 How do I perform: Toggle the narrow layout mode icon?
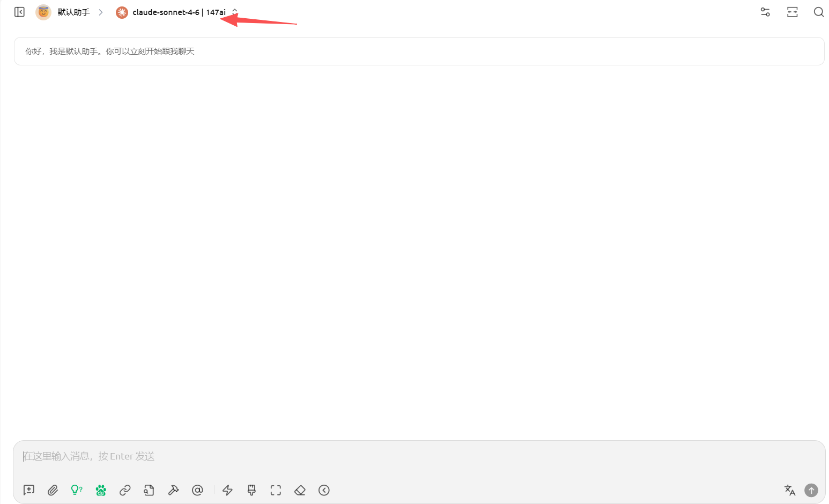792,12
